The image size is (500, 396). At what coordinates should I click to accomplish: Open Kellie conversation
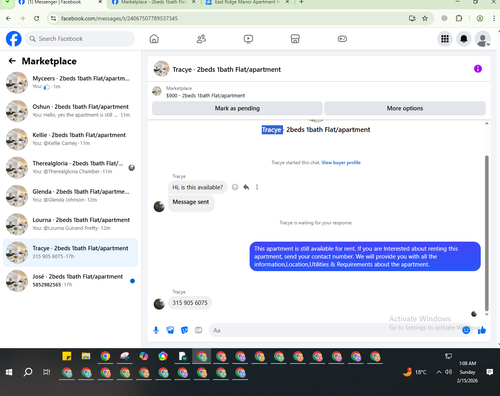[x=70, y=139]
